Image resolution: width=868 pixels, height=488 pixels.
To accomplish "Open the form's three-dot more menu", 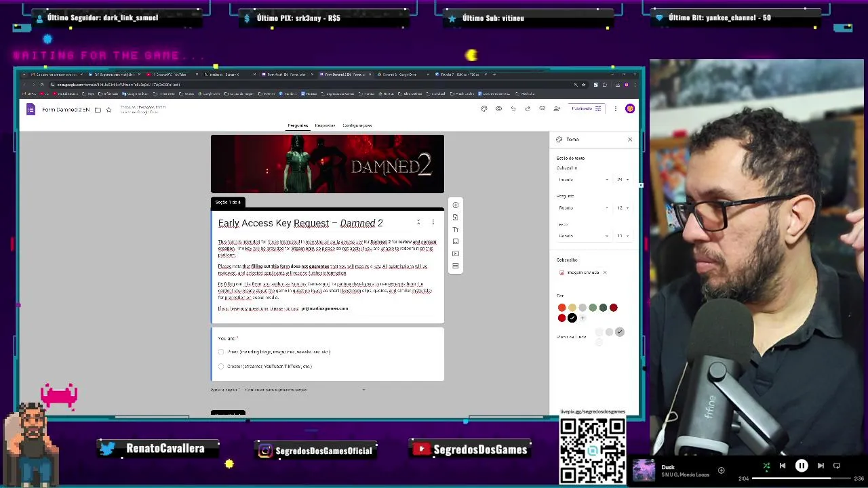I will 616,108.
